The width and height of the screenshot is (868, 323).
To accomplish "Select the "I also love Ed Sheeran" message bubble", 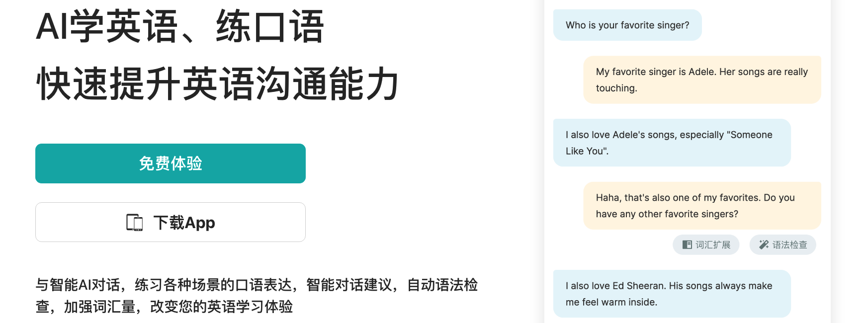I will click(x=672, y=294).
